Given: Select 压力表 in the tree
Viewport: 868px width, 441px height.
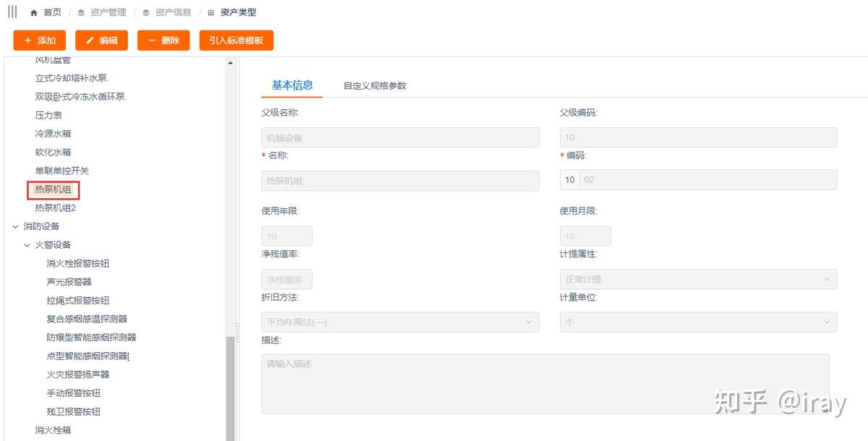Looking at the screenshot, I should coord(48,115).
